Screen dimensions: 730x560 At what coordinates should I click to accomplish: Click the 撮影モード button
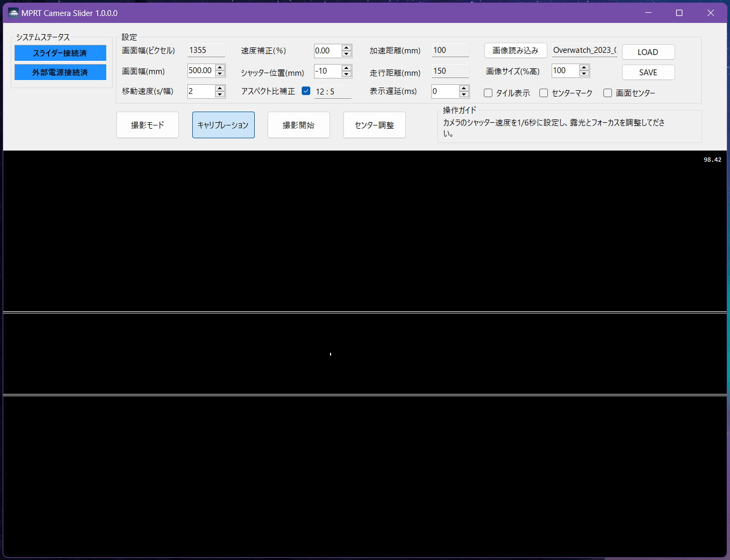click(x=147, y=125)
